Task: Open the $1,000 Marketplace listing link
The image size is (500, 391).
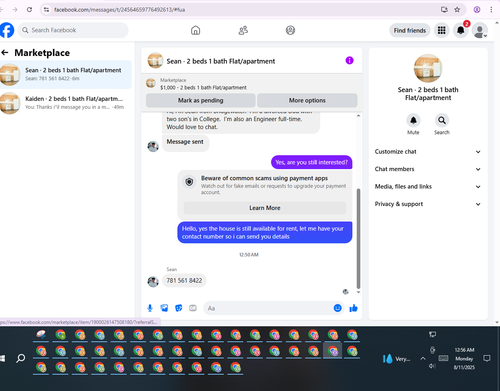Action: coord(203,87)
